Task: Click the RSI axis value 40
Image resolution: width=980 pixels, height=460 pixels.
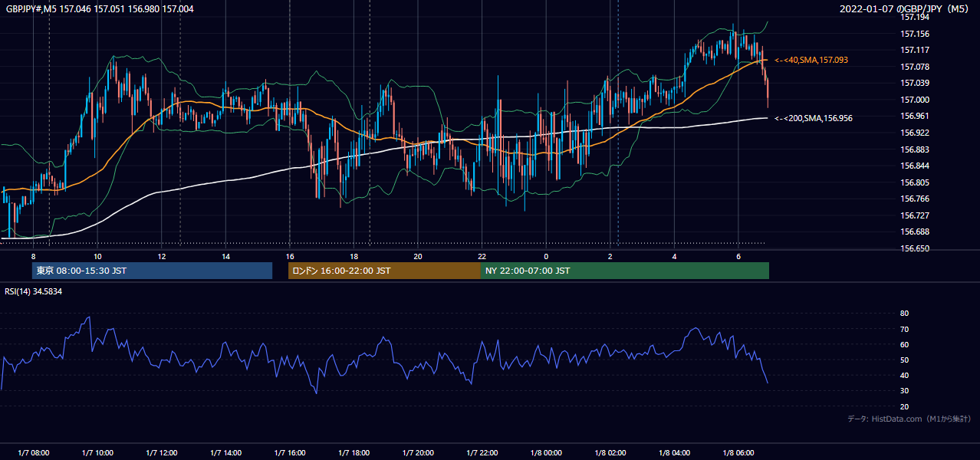Action: point(904,375)
